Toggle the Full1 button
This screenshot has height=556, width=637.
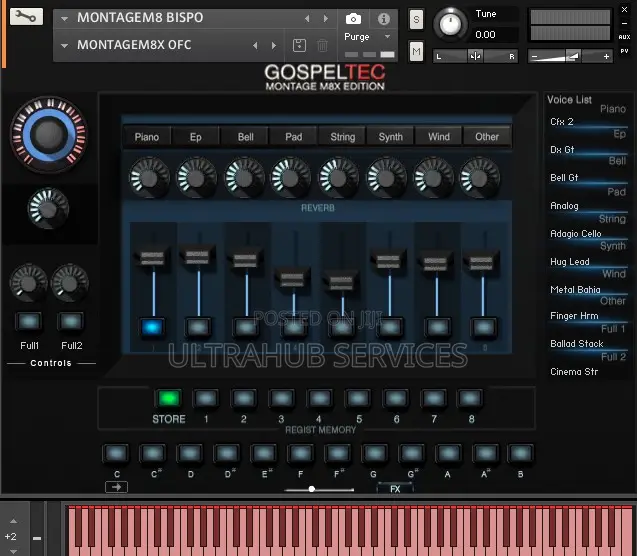point(29,321)
